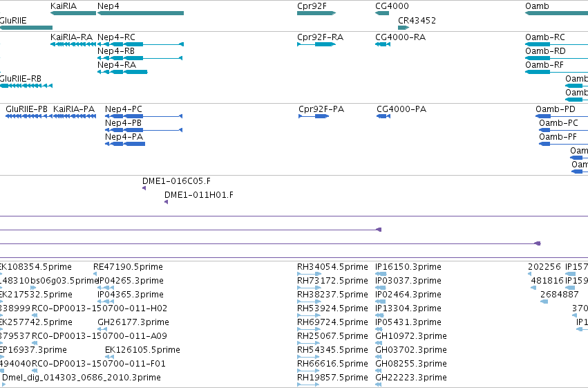The height and width of the screenshot is (388, 588).
Task: Select the CR43452 gene arrow
Action: point(404,28)
